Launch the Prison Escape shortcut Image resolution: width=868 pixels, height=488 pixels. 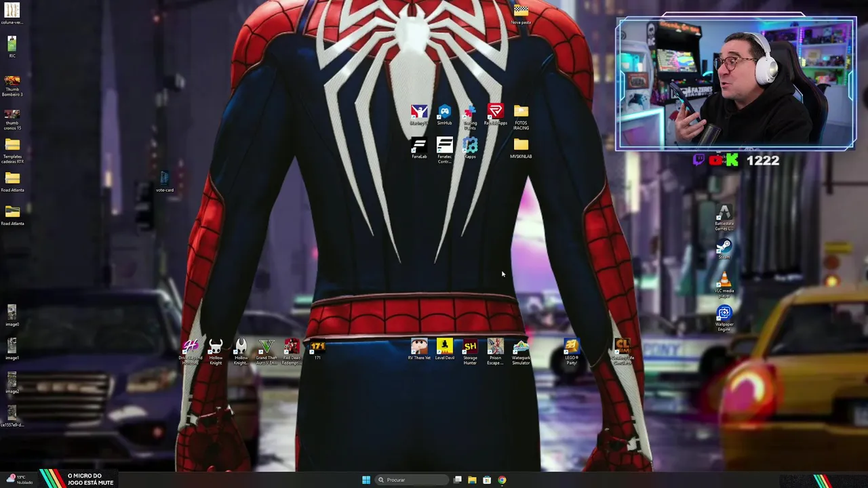495,352
